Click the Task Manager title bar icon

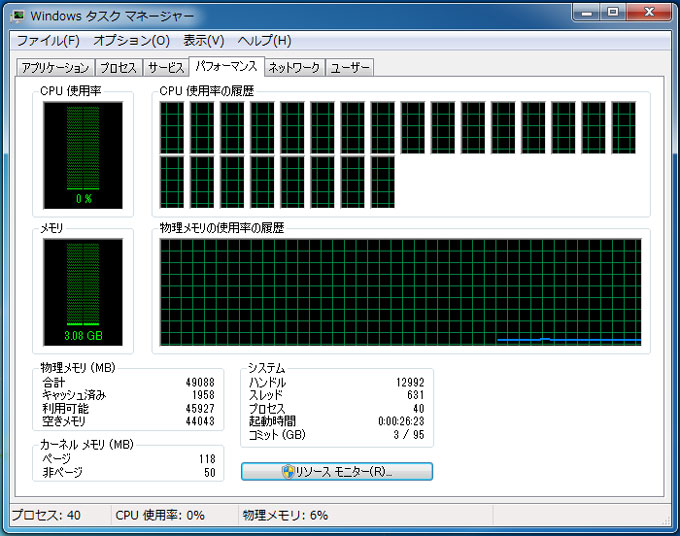[18, 16]
